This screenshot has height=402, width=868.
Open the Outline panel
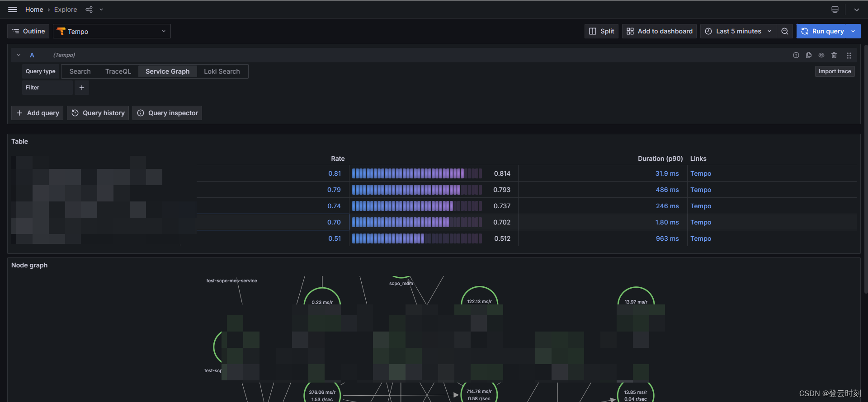(28, 31)
